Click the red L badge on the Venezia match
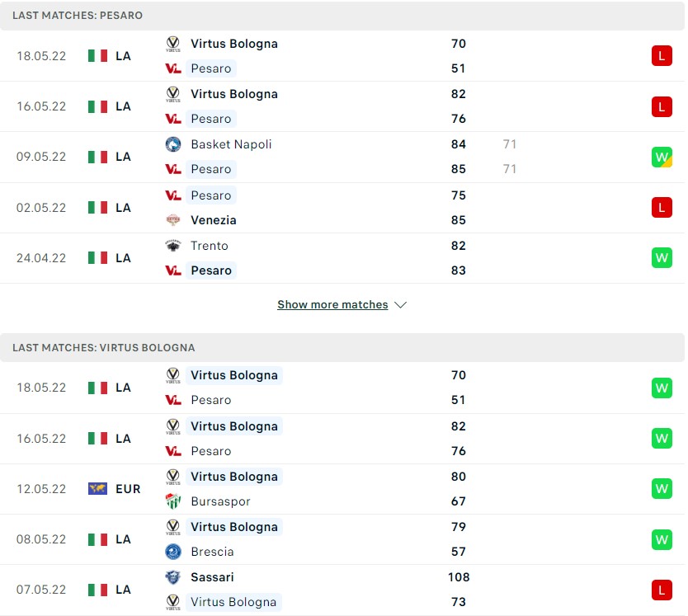 point(661,208)
